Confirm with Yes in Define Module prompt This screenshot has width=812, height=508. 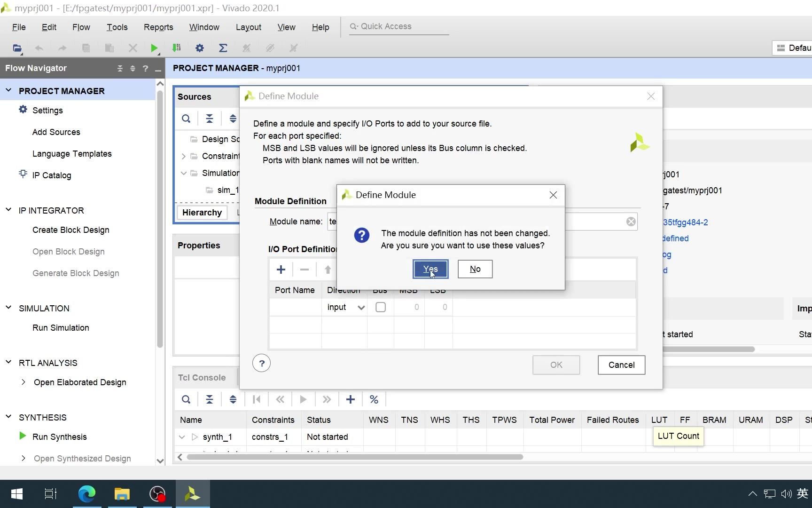pyautogui.click(x=430, y=269)
